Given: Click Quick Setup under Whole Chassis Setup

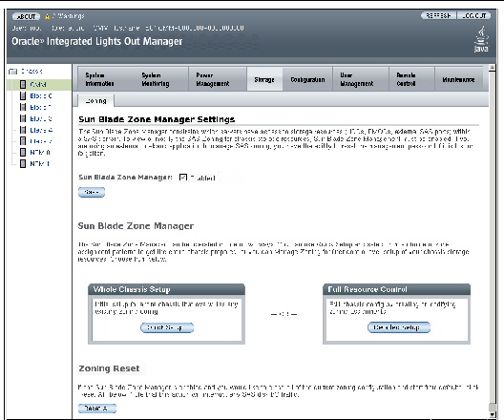Looking at the screenshot, I should click(167, 327).
